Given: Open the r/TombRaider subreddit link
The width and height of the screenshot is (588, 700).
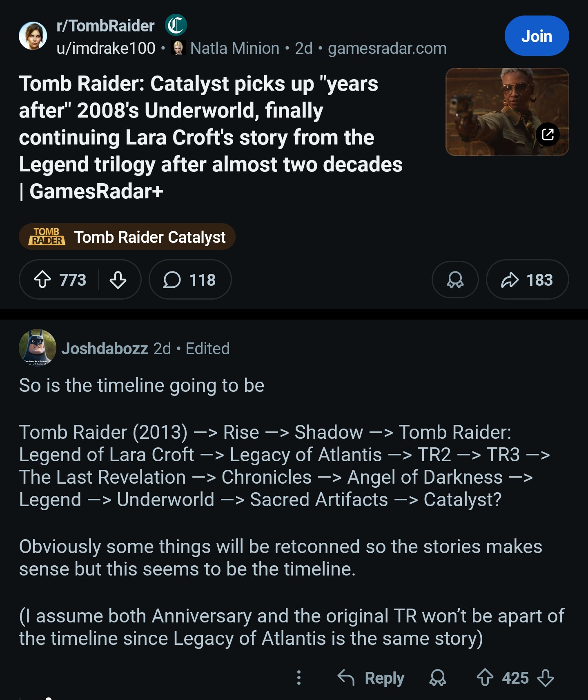Looking at the screenshot, I should click(x=105, y=26).
